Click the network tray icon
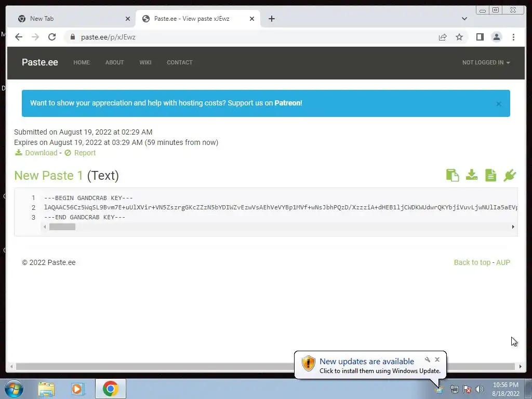 [454, 389]
